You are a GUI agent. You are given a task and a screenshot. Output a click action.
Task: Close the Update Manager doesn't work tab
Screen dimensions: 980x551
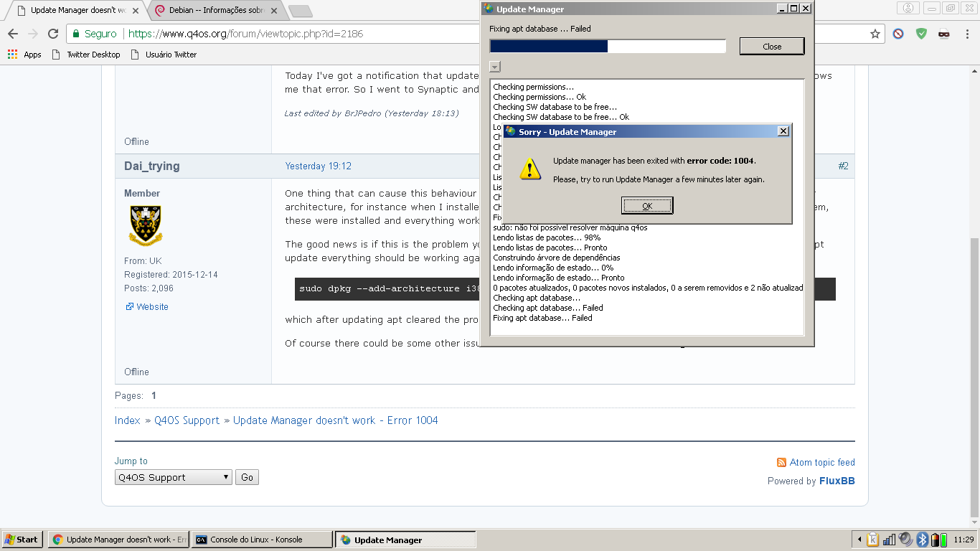[136, 11]
